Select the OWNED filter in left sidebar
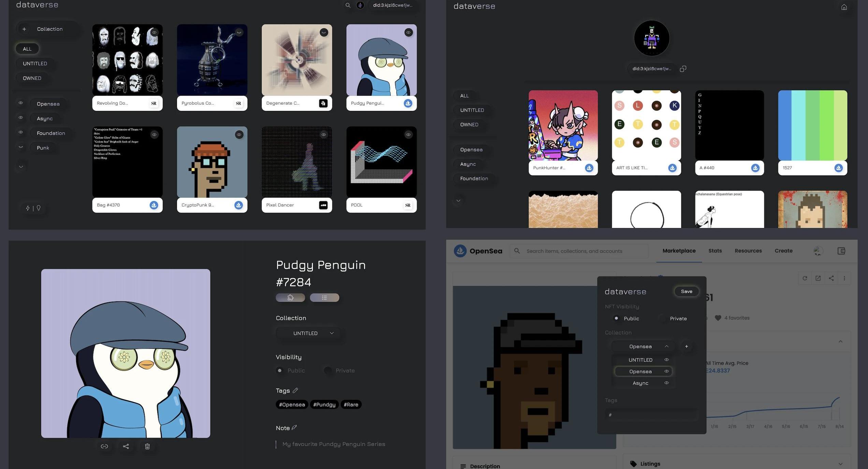Screen dimensions: 868x469 32,78
